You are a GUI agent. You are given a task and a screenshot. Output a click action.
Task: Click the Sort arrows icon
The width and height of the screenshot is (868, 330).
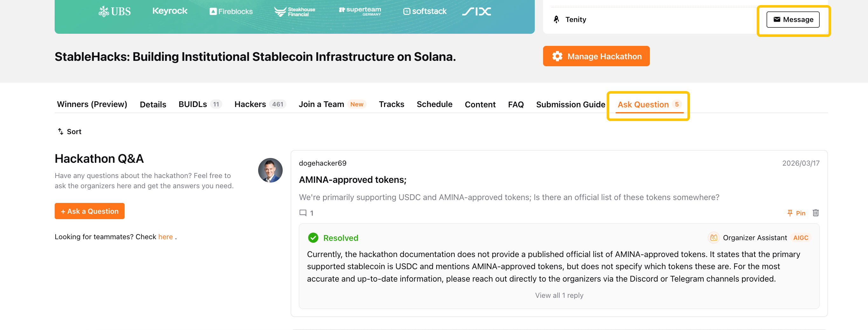tap(61, 132)
